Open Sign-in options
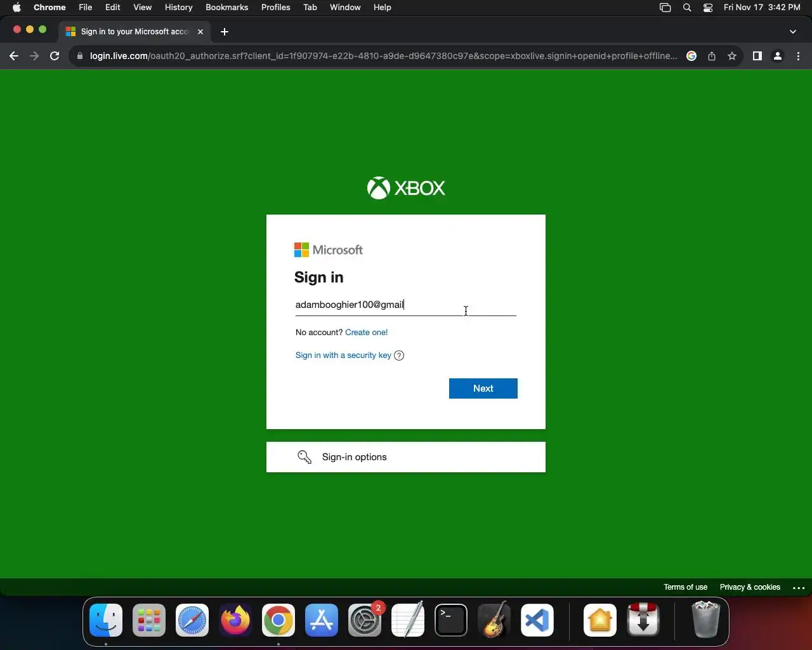 pyautogui.click(x=406, y=457)
